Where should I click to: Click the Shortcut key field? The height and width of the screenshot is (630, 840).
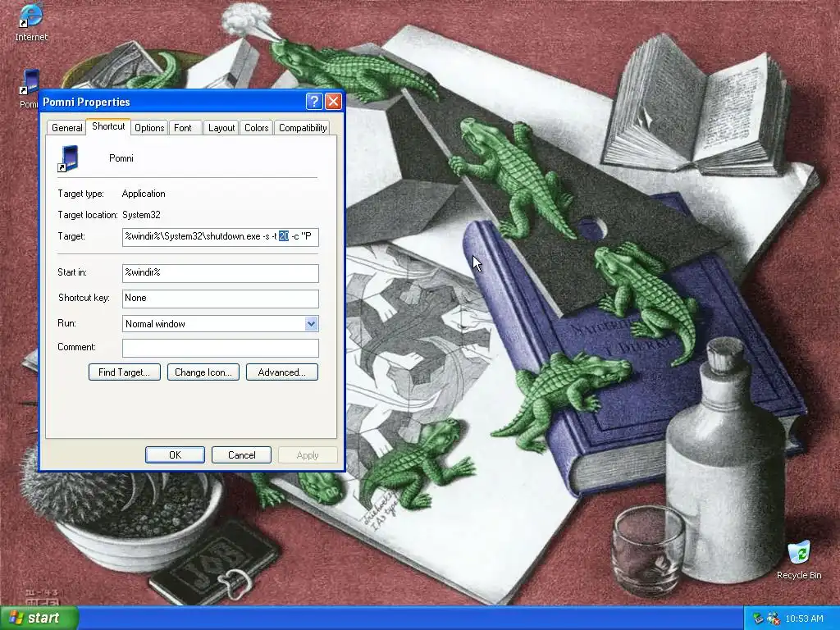coord(220,299)
